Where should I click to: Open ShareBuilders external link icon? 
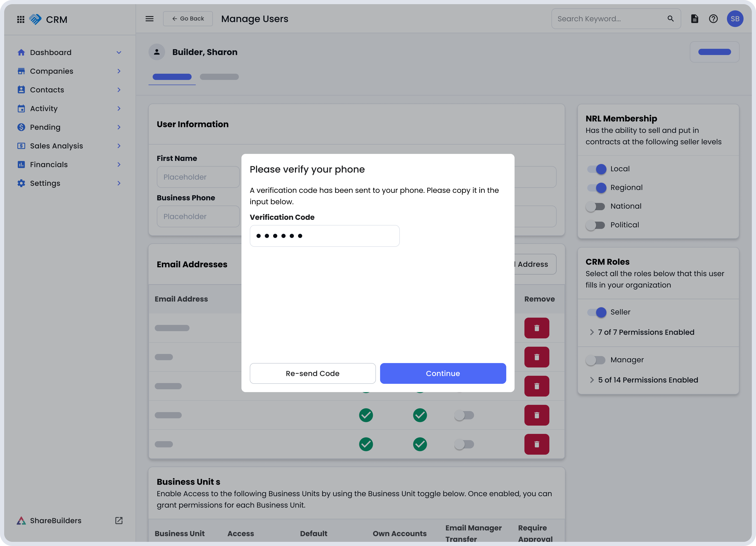pos(119,520)
